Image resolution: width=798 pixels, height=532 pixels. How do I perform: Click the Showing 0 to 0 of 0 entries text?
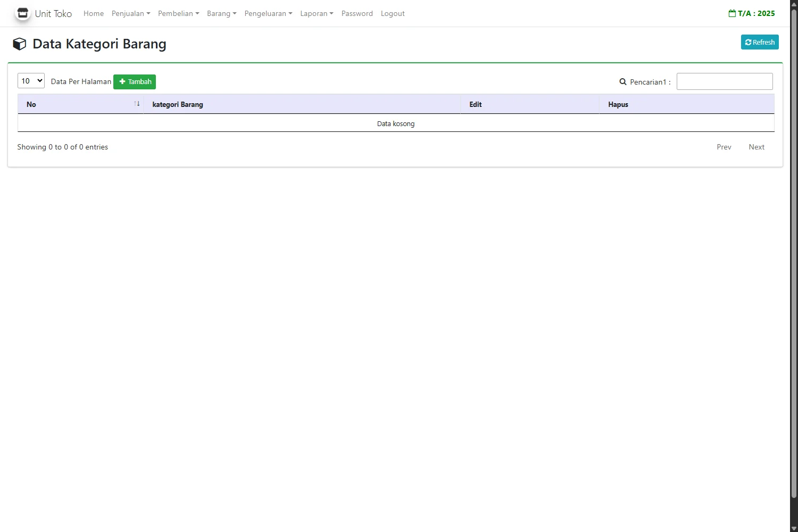click(x=63, y=147)
